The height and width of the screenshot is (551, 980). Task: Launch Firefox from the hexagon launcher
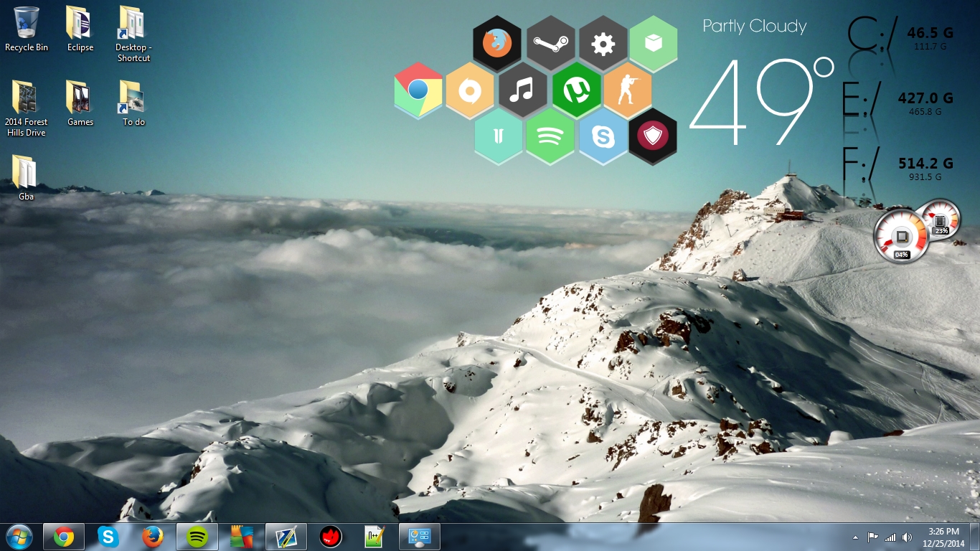coord(497,44)
